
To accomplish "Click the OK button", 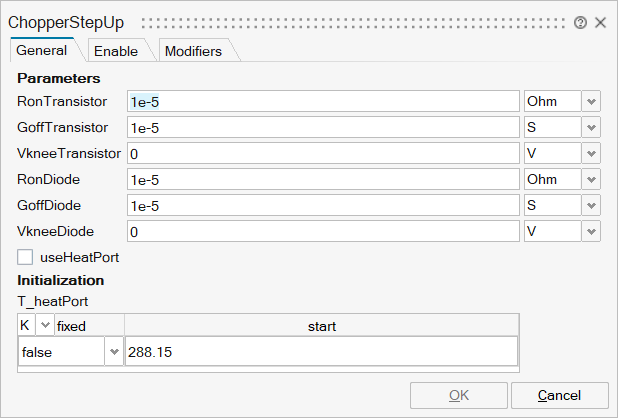I will pyautogui.click(x=458, y=395).
